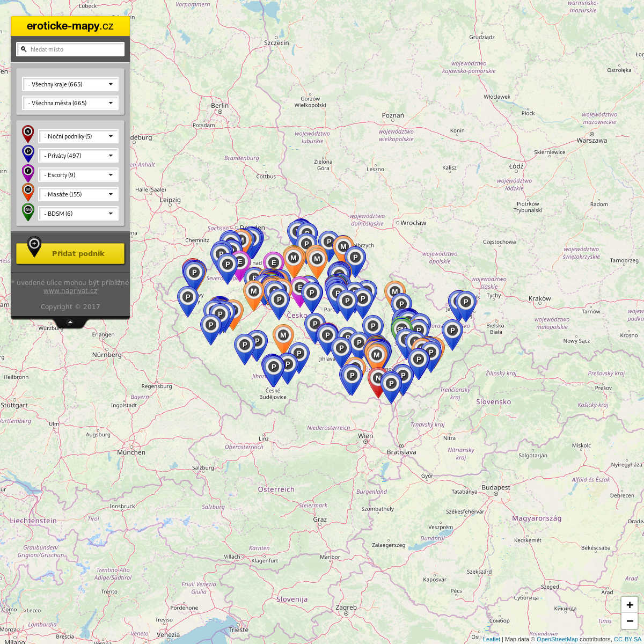Click the Copyright © 2017 text
This screenshot has height=644, width=644.
point(70,307)
